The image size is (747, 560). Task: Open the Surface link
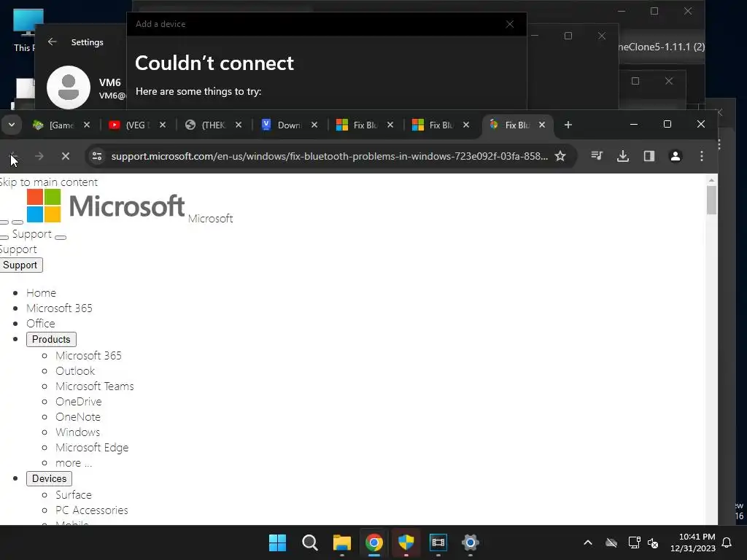[x=74, y=495]
